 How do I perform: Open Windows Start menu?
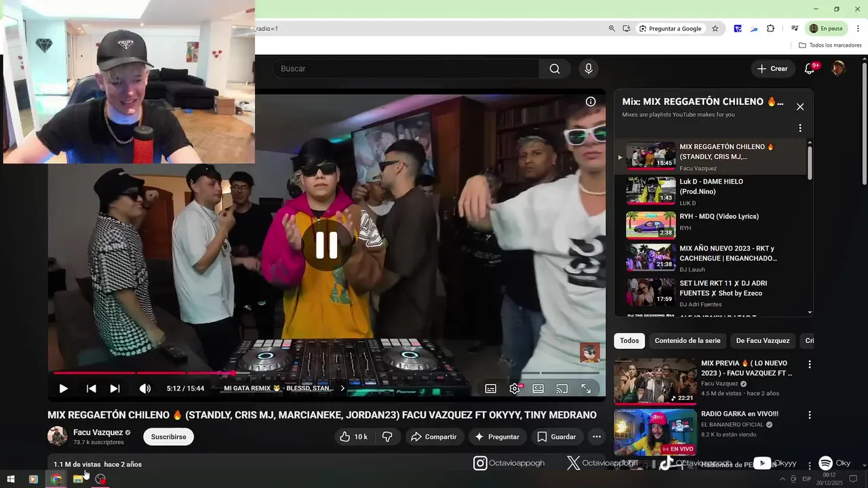[x=10, y=479]
